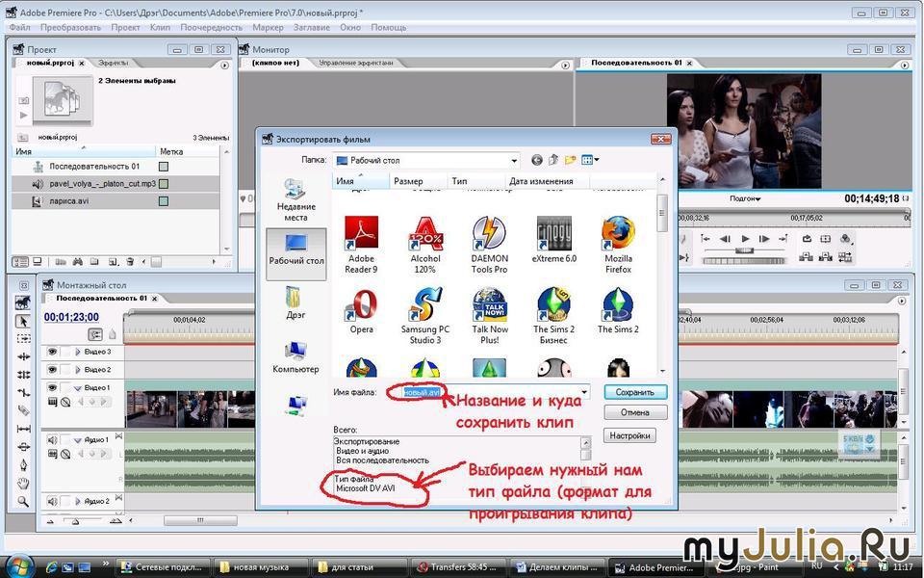Expand the Видео 2 track
The image size is (924, 578).
77,369
